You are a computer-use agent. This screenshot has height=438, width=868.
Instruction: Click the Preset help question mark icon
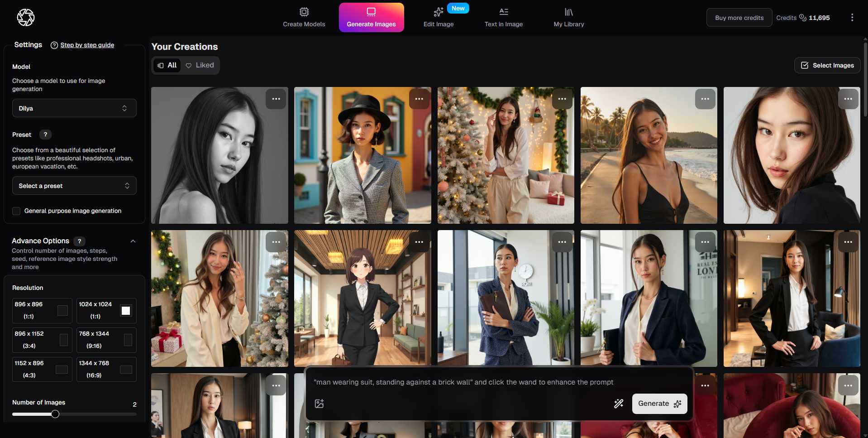tap(45, 135)
